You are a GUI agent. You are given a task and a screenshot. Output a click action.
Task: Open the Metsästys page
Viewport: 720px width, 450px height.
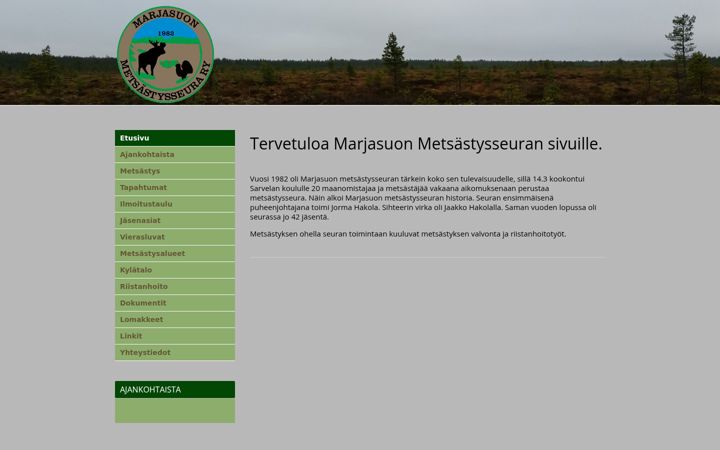point(175,171)
